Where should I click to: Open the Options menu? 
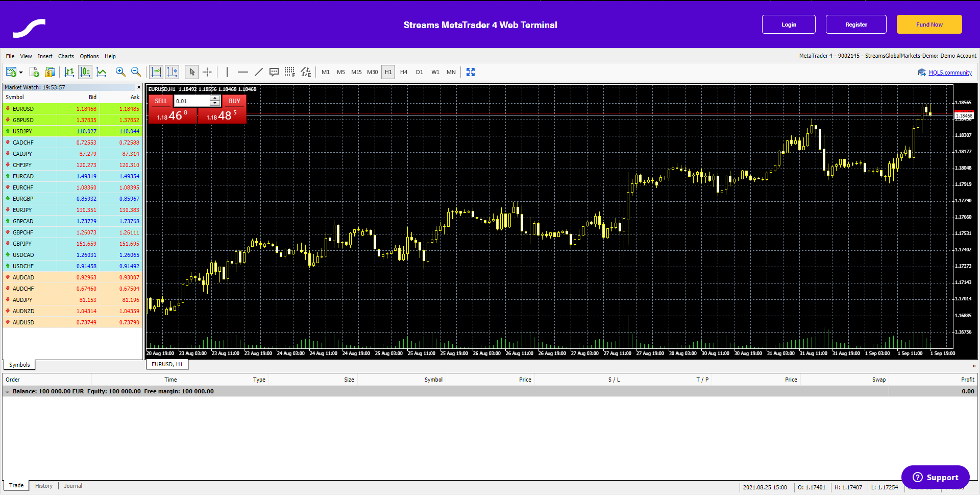coord(89,56)
